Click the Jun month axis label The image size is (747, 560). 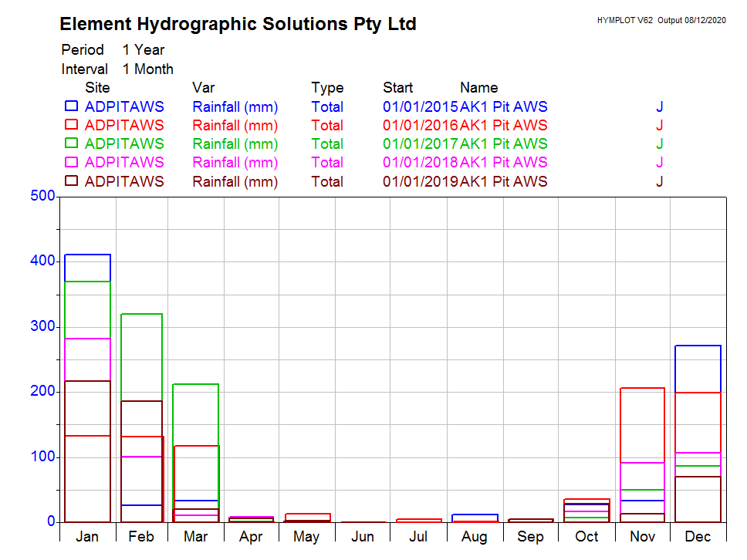pyautogui.click(x=363, y=537)
